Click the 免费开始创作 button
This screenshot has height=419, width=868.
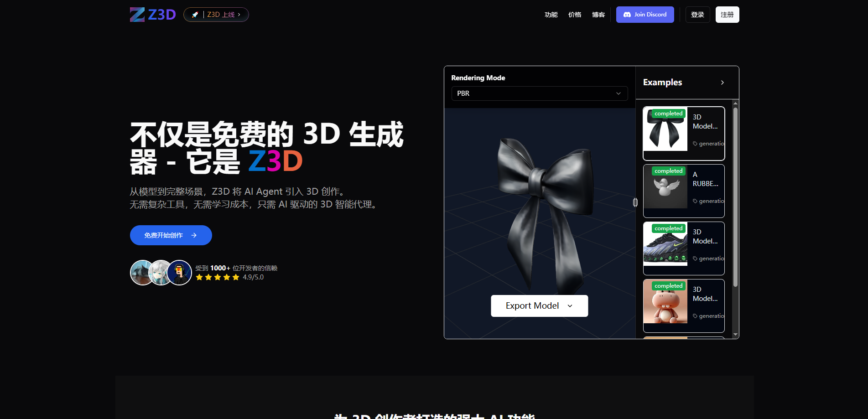coord(171,235)
